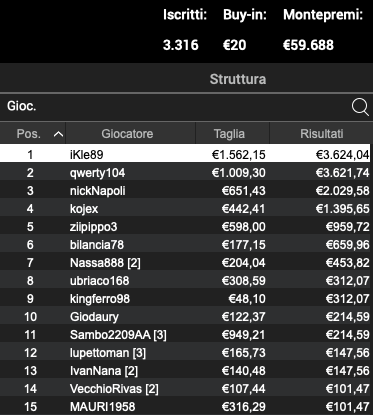The image size is (373, 415).
Task: Select the kojex row
Action: click(186, 208)
